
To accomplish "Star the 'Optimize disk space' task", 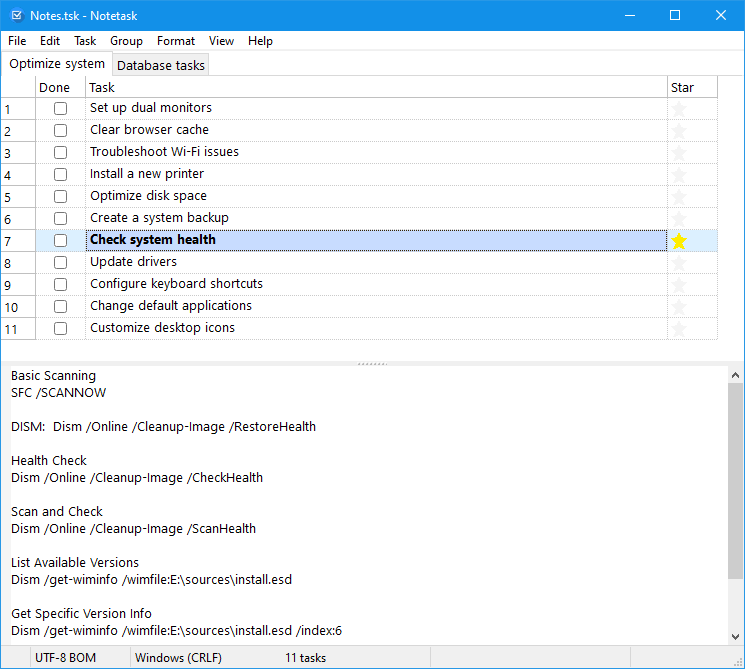I will click(x=679, y=197).
